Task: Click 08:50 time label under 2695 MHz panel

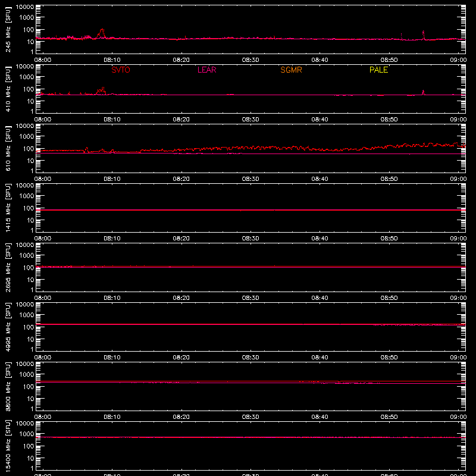Action: [x=389, y=298]
